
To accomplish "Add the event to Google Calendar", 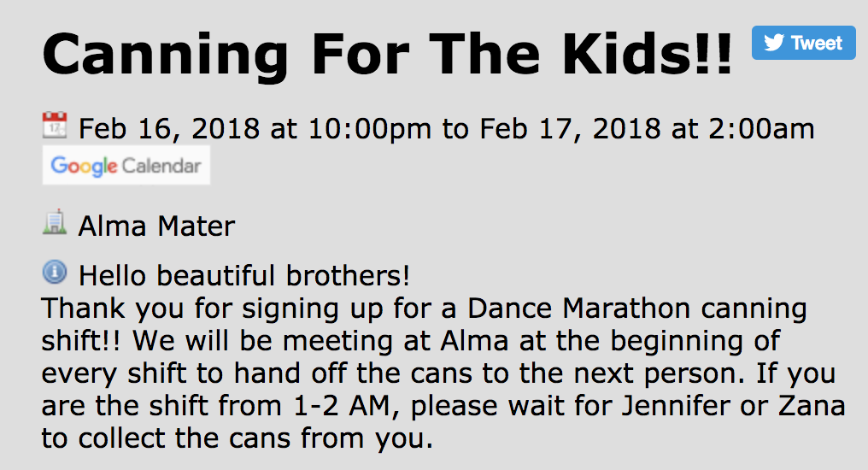I will pyautogui.click(x=126, y=166).
